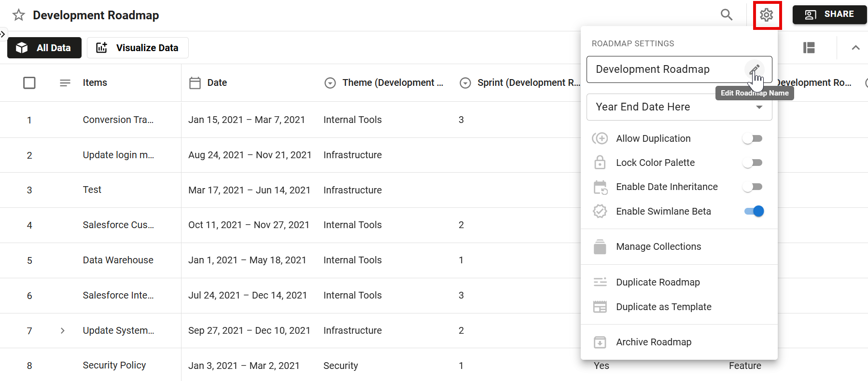The height and width of the screenshot is (381, 868).
Task: Open the search magnifier icon
Action: [726, 15]
